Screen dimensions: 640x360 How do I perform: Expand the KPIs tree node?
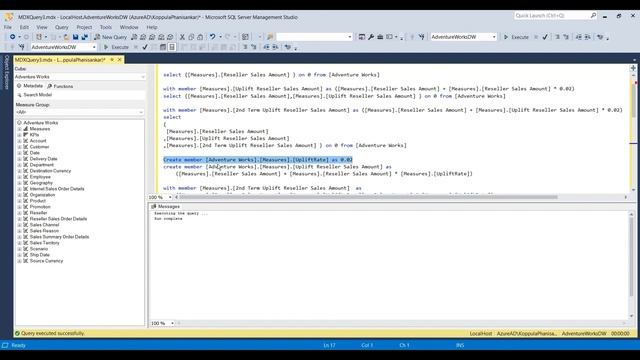click(19, 135)
